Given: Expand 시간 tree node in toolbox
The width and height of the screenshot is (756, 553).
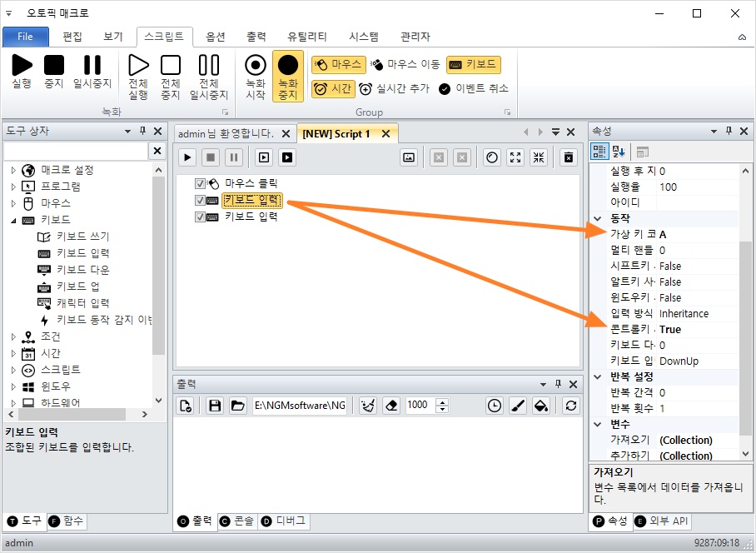Looking at the screenshot, I should pos(13,353).
